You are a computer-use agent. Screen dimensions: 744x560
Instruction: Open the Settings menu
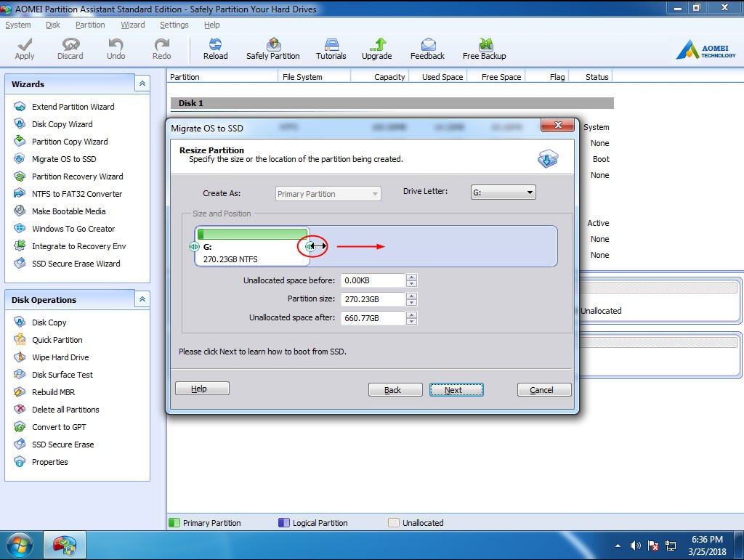click(174, 25)
